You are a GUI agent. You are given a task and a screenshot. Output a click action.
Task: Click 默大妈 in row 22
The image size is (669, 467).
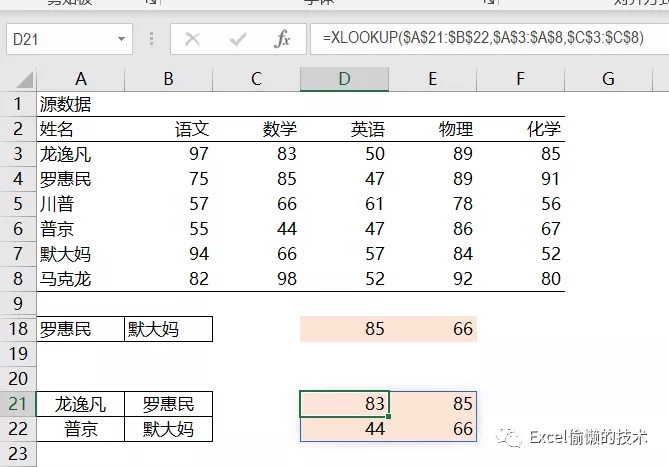point(168,429)
